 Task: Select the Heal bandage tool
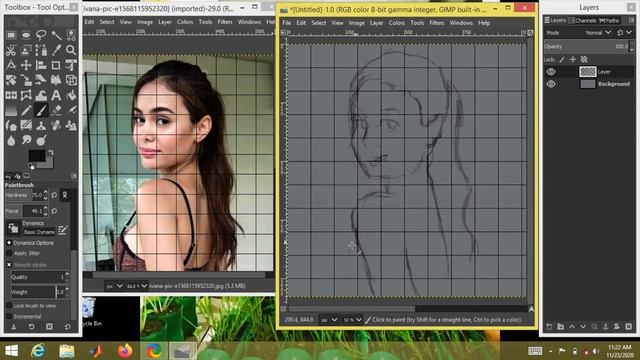56,126
